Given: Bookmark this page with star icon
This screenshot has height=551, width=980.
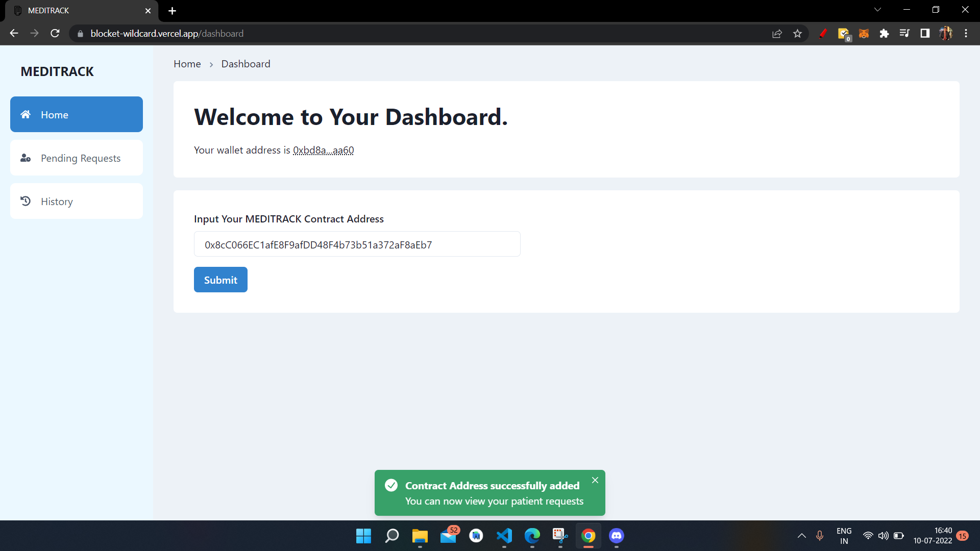Looking at the screenshot, I should (797, 34).
